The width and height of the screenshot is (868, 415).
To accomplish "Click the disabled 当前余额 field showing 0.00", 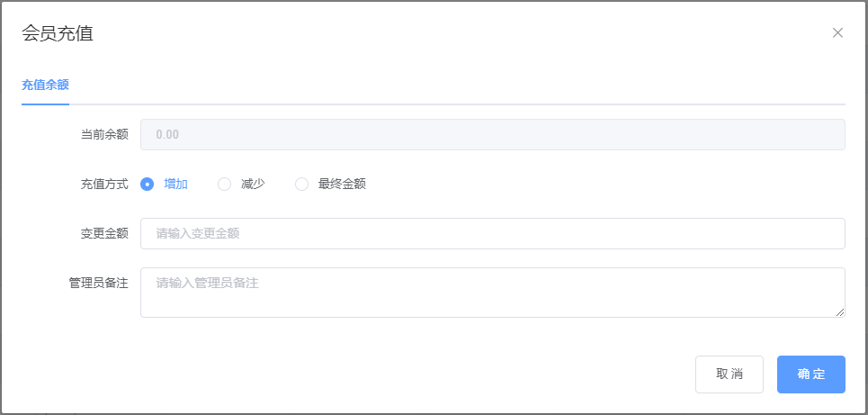I will (x=492, y=135).
